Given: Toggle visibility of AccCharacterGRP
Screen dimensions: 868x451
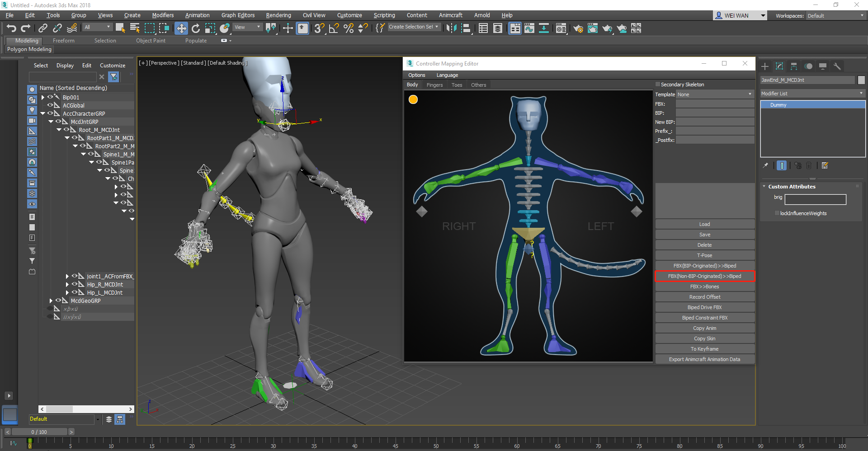Looking at the screenshot, I should (50, 113).
